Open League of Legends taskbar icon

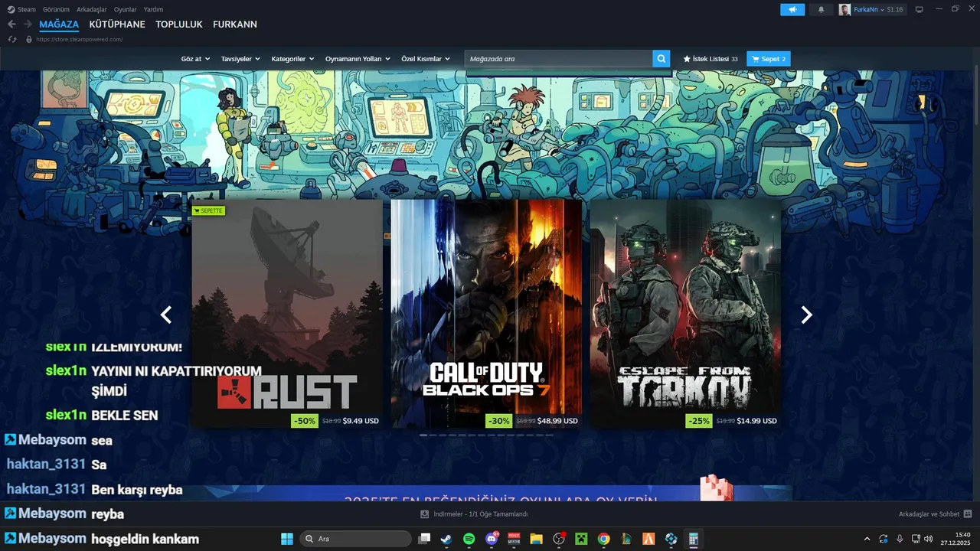point(626,539)
